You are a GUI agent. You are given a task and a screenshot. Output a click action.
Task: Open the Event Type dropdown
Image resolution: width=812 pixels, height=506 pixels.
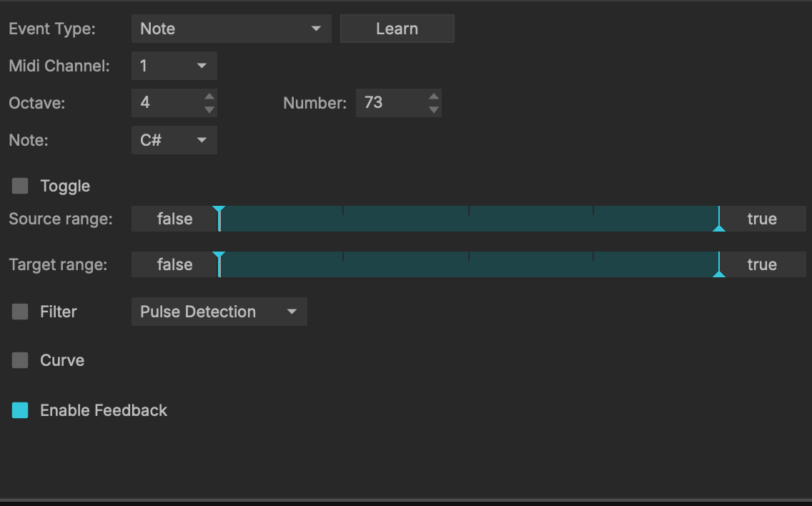[231, 29]
